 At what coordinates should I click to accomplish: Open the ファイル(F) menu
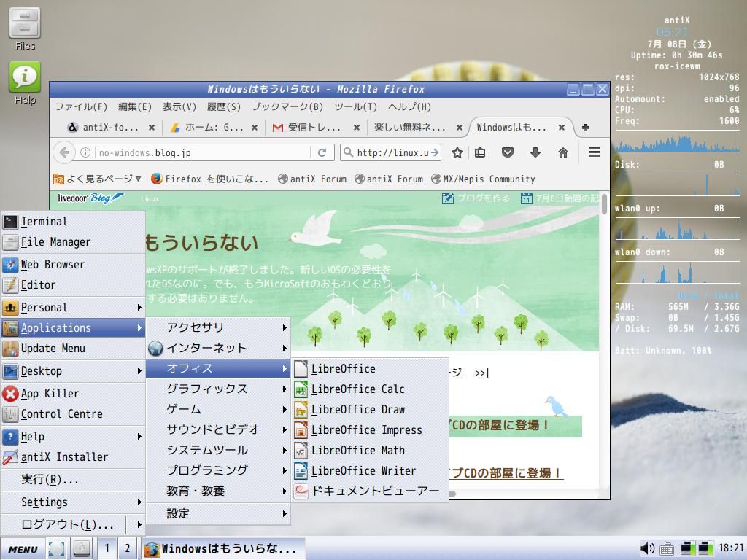pyautogui.click(x=80, y=106)
